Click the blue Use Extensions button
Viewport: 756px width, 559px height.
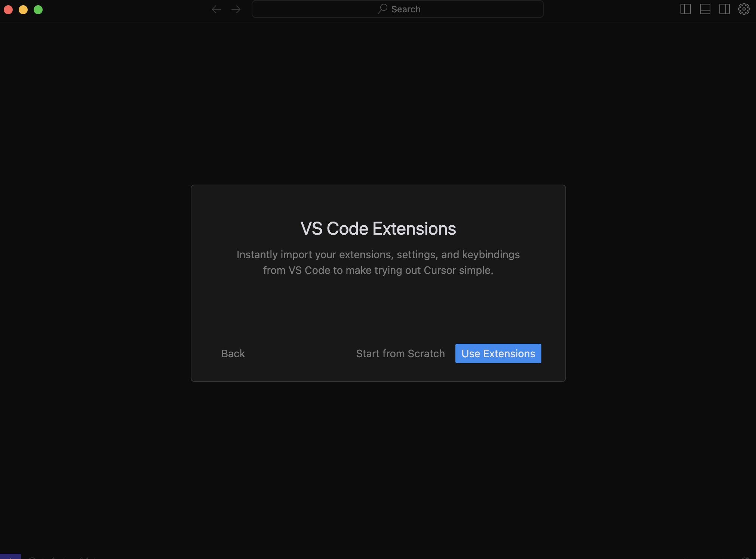pyautogui.click(x=498, y=353)
